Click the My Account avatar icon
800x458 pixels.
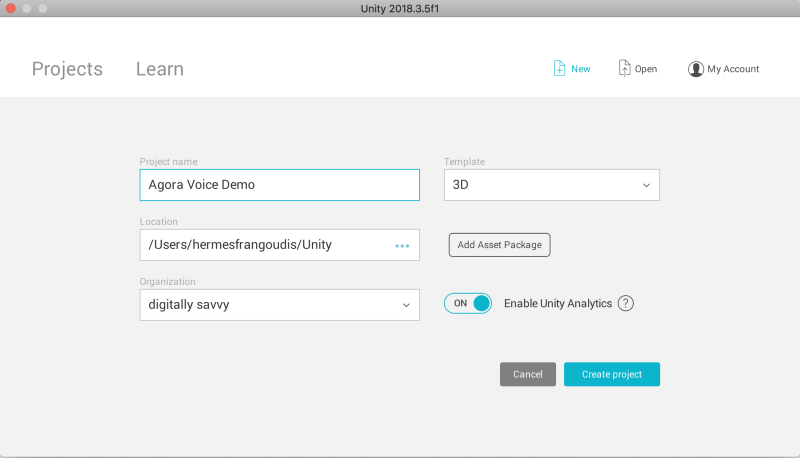tap(695, 69)
